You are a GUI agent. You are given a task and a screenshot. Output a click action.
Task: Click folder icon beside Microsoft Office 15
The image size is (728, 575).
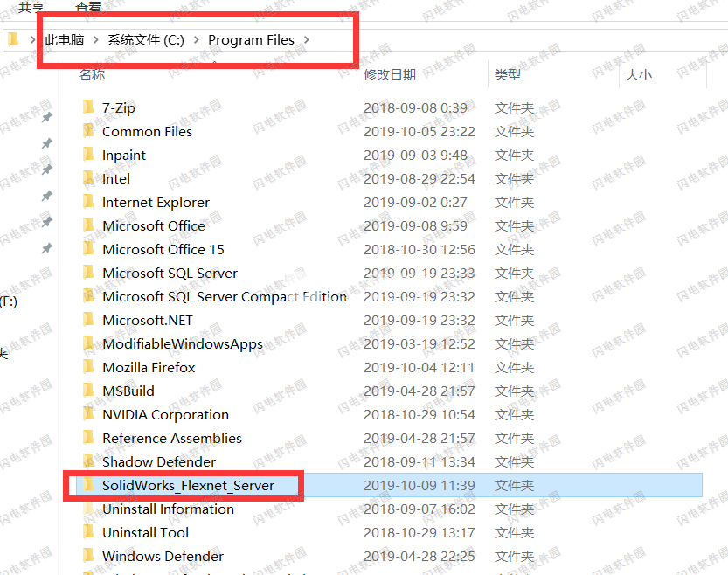click(87, 249)
